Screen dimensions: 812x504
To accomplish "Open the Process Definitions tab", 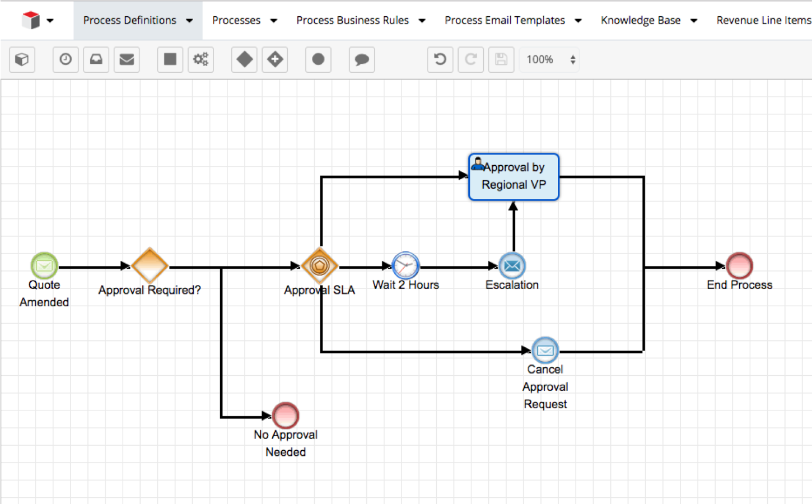I will [129, 20].
